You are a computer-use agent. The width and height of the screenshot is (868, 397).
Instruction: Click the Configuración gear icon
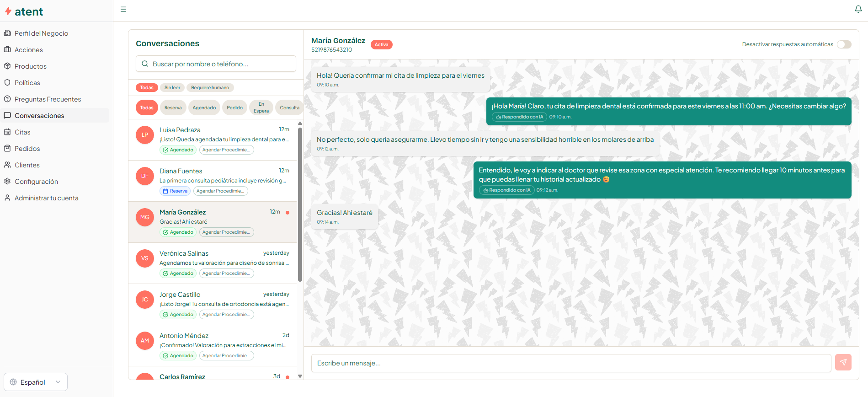click(7, 181)
